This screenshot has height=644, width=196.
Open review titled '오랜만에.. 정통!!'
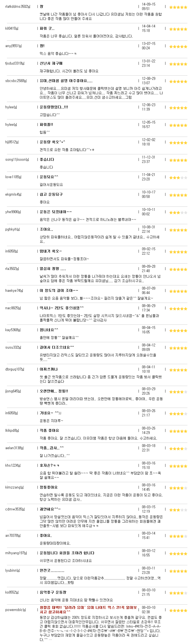(54, 391)
